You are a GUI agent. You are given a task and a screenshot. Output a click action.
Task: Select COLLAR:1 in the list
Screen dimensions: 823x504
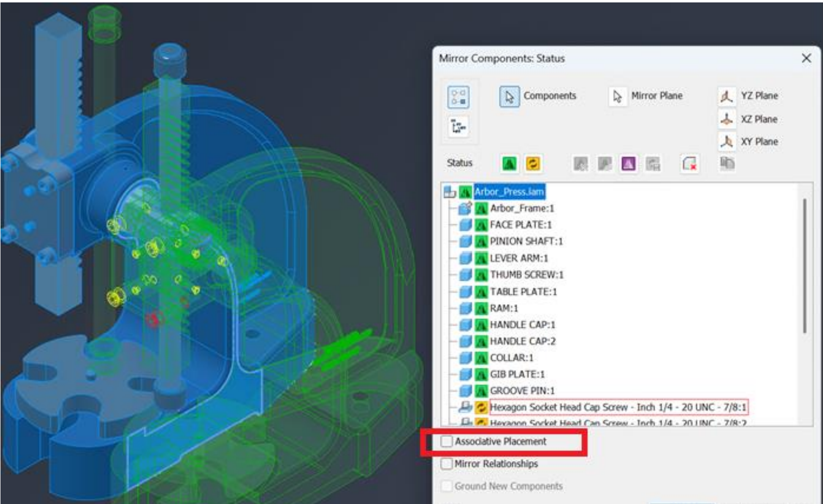click(x=511, y=358)
